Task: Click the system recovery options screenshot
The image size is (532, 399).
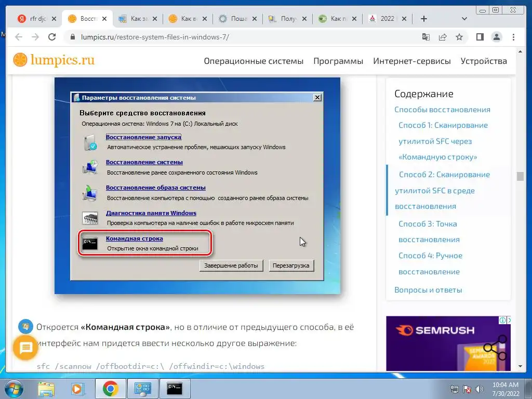Action: (197, 185)
